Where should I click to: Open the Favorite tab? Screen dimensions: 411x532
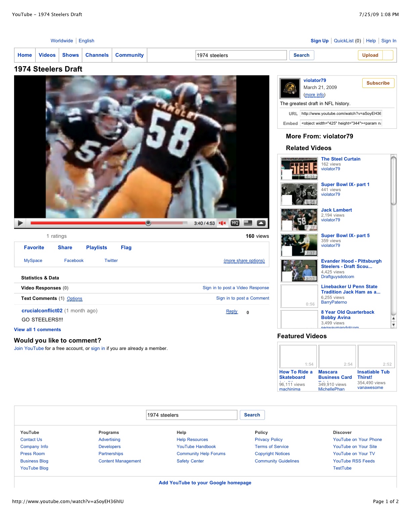click(x=34, y=248)
